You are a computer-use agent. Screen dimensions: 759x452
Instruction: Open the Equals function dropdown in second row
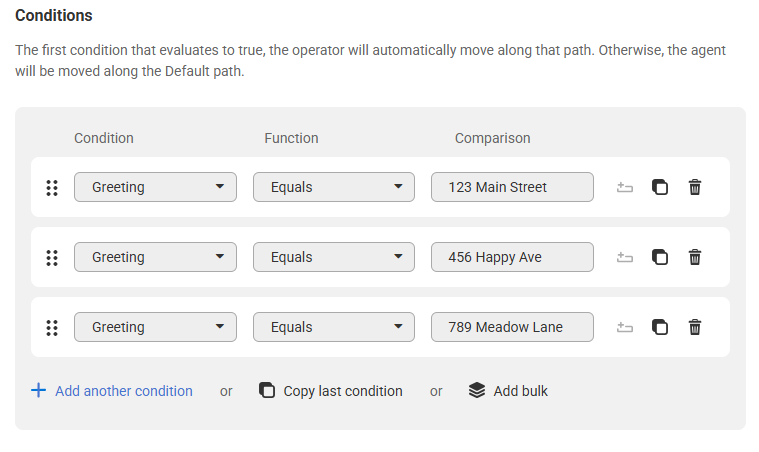pos(334,257)
